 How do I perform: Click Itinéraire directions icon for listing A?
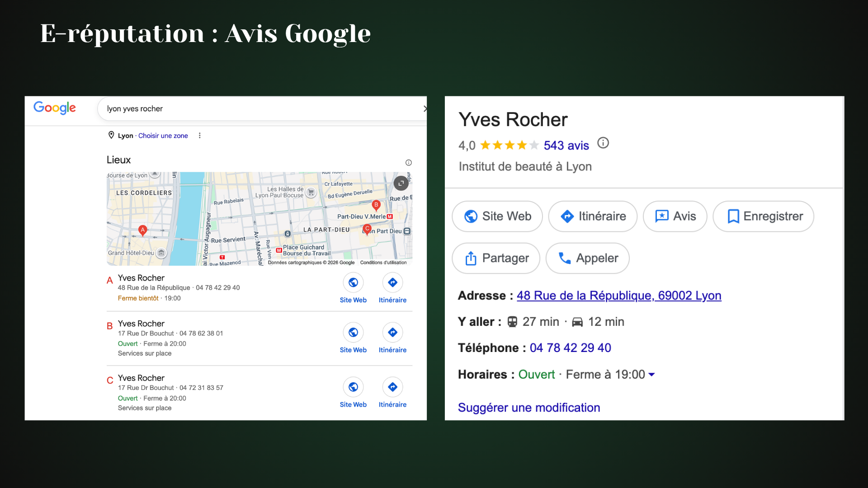tap(393, 282)
